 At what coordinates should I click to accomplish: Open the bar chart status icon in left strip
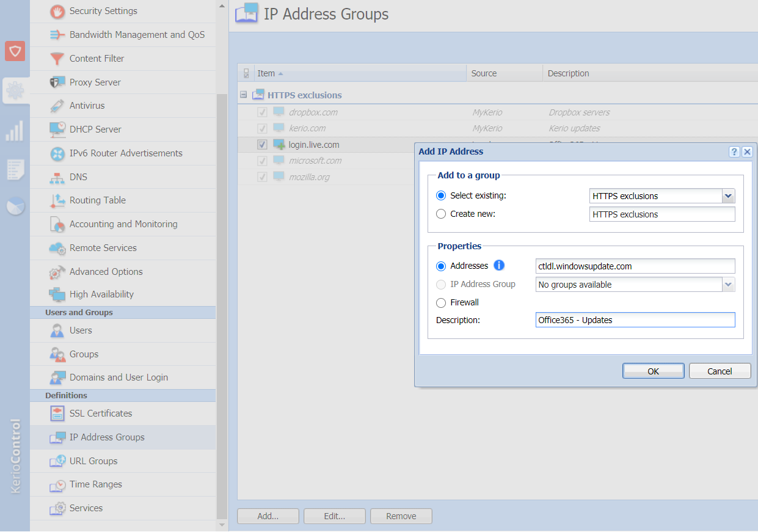click(x=15, y=131)
